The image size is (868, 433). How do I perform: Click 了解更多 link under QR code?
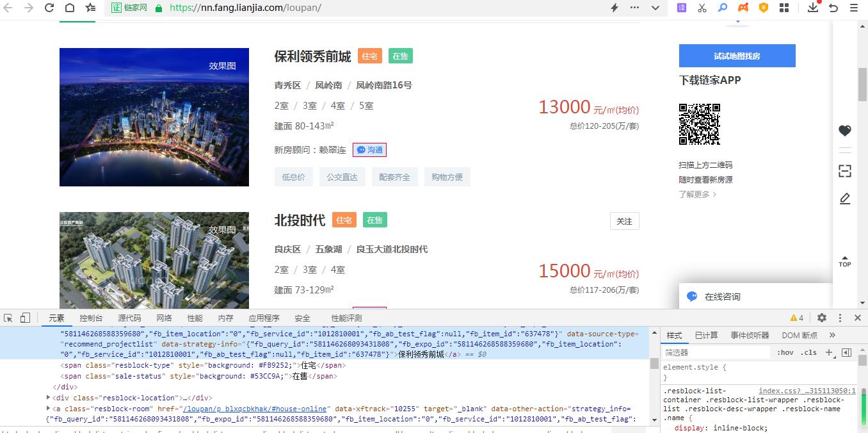click(697, 194)
